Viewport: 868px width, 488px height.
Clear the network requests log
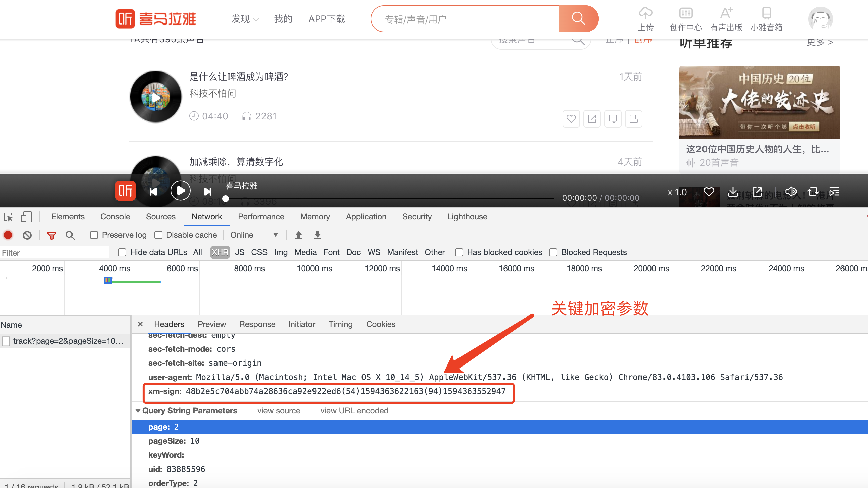[27, 235]
